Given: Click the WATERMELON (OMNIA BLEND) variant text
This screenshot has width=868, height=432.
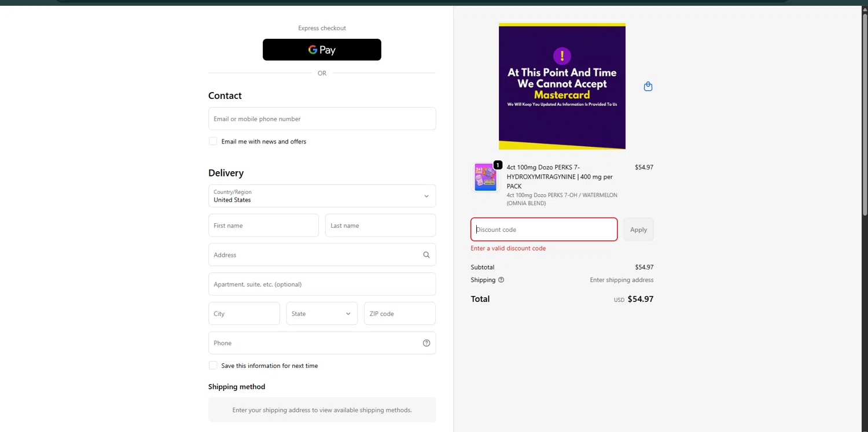Looking at the screenshot, I should (x=562, y=199).
